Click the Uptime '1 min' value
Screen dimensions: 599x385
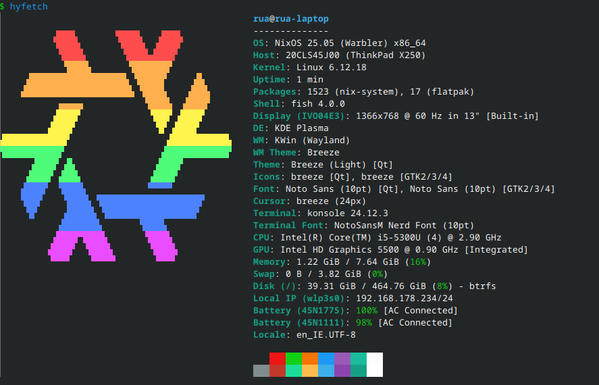point(310,79)
